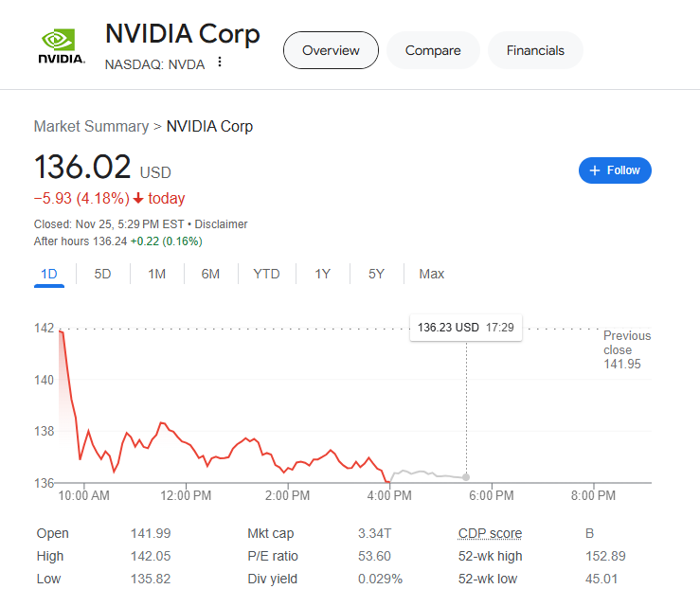Switch to the Compare tab

433,50
